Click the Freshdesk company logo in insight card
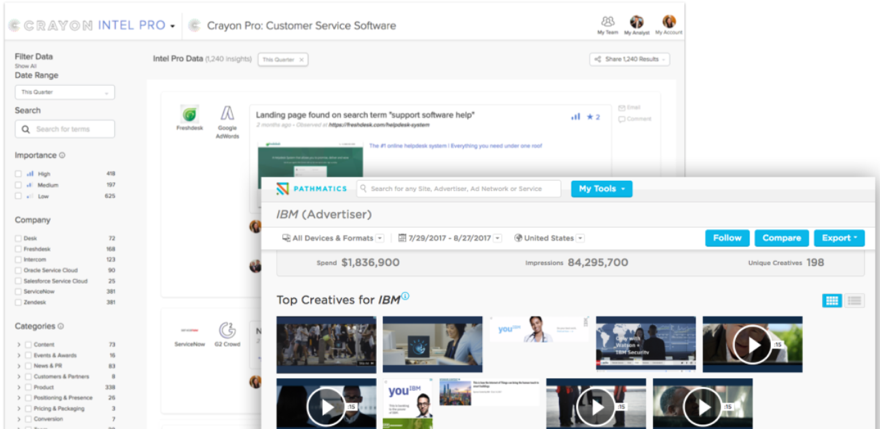This screenshot has height=429, width=880. click(189, 114)
